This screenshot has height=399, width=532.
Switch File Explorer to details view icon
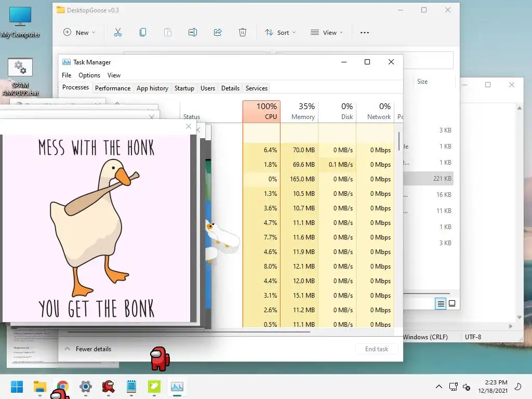pyautogui.click(x=441, y=303)
